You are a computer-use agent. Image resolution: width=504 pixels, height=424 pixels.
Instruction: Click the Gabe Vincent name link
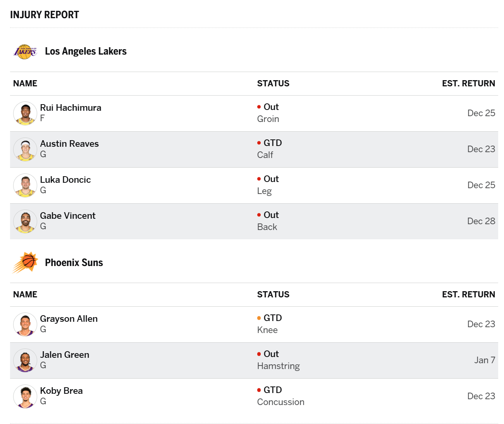[x=68, y=216]
